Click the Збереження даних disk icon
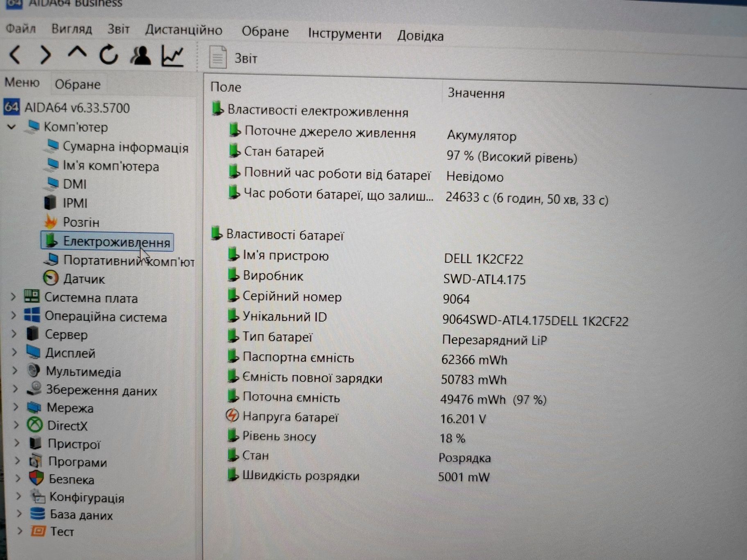747x560 pixels. [x=35, y=388]
